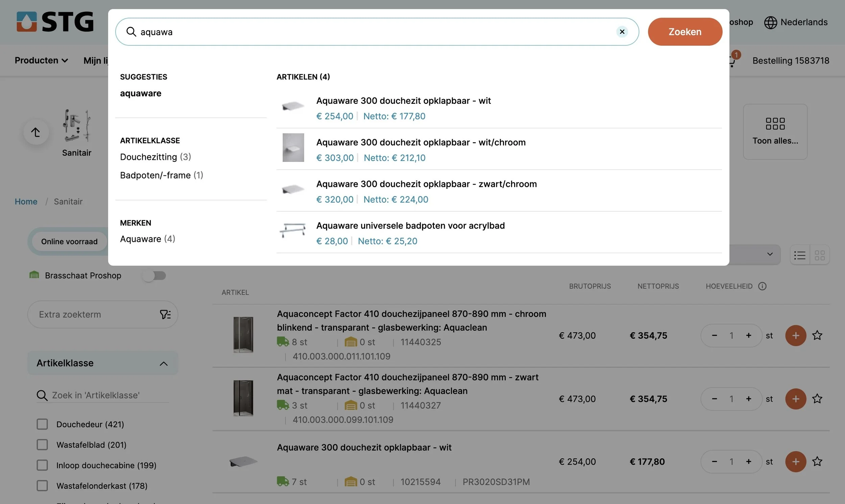Check Inloop douchecabine (199) checkbox
Image resolution: width=845 pixels, height=504 pixels.
point(42,465)
